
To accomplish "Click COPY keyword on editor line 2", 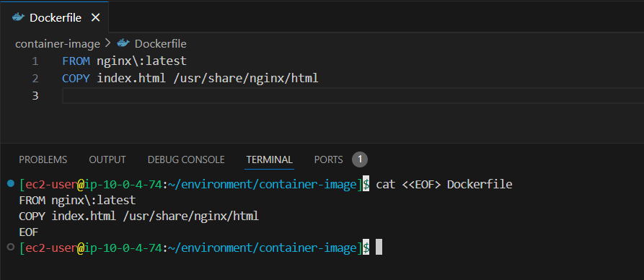I will (x=76, y=78).
